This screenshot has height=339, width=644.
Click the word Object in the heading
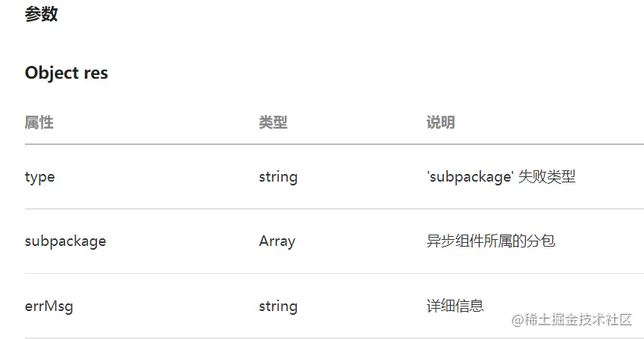pyautogui.click(x=52, y=73)
